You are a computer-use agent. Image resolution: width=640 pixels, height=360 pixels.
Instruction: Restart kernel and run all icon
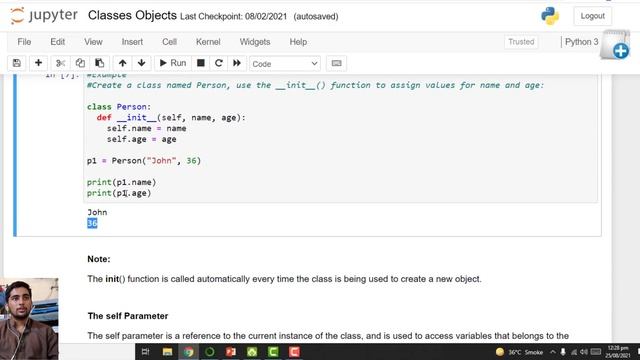pos(237,63)
